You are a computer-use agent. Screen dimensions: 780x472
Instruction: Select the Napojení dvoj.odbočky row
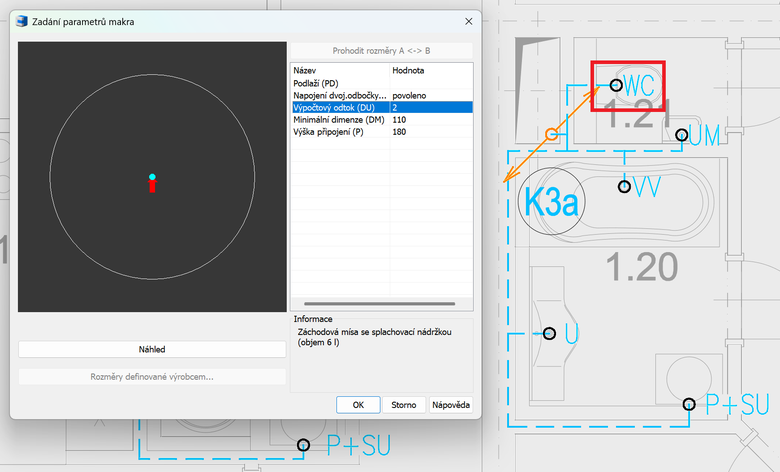[382, 95]
